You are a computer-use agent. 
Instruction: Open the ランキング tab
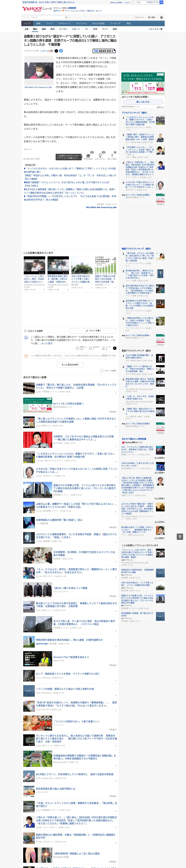(x=115, y=23)
